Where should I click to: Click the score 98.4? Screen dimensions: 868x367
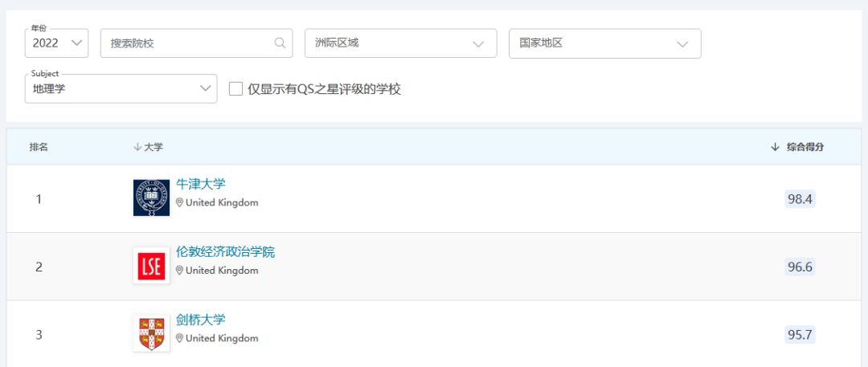[800, 199]
